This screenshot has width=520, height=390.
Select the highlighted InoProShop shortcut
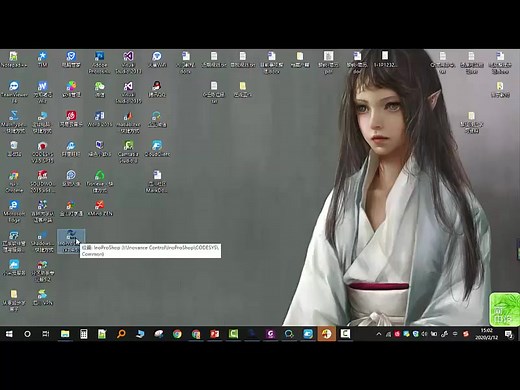click(x=71, y=241)
